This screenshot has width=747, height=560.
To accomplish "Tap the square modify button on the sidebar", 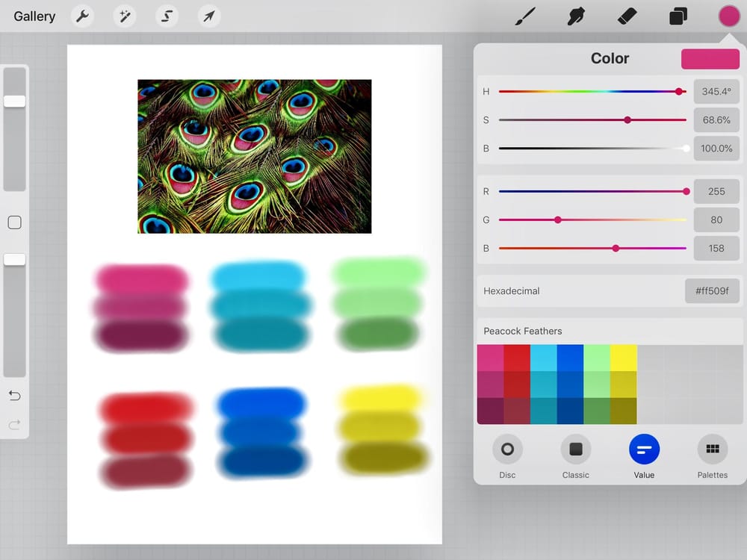I will click(15, 222).
